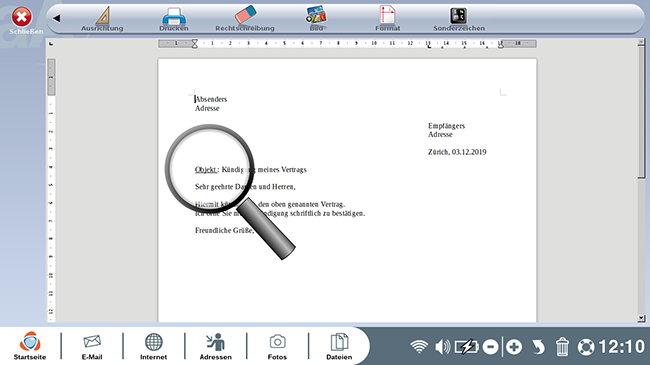Zoom out with the minus button
The image size is (650, 365).
(490, 347)
